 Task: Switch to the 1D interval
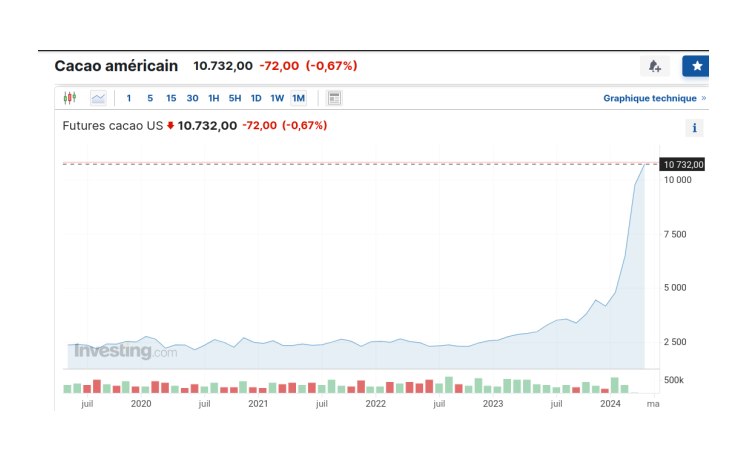tap(256, 98)
